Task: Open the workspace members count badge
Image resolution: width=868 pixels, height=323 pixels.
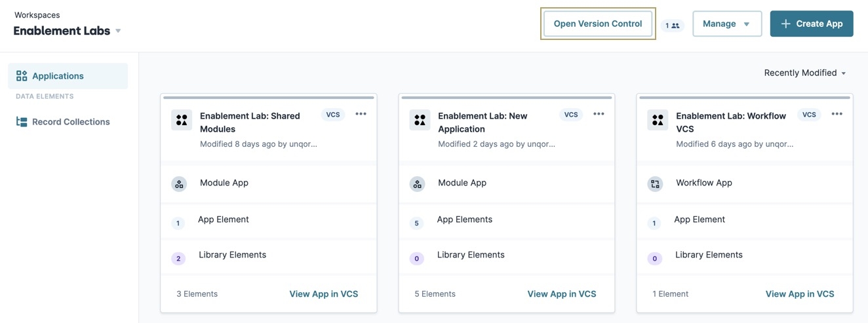Action: click(672, 26)
